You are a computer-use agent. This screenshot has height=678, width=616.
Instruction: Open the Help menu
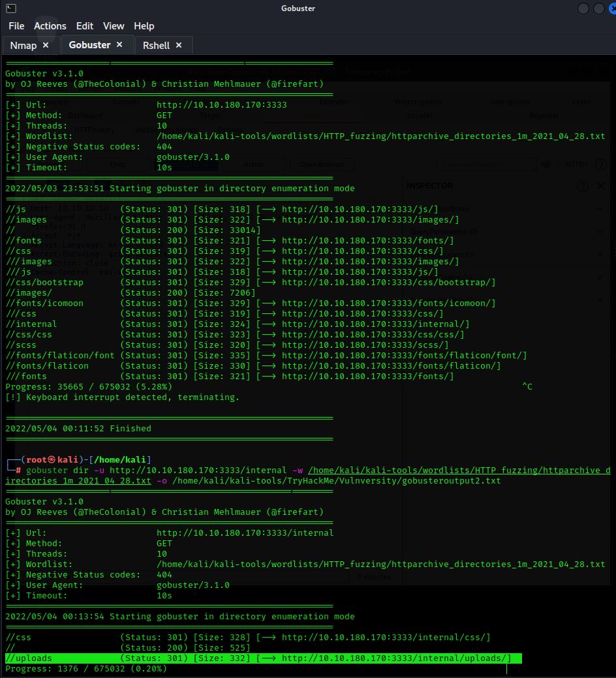coord(144,26)
